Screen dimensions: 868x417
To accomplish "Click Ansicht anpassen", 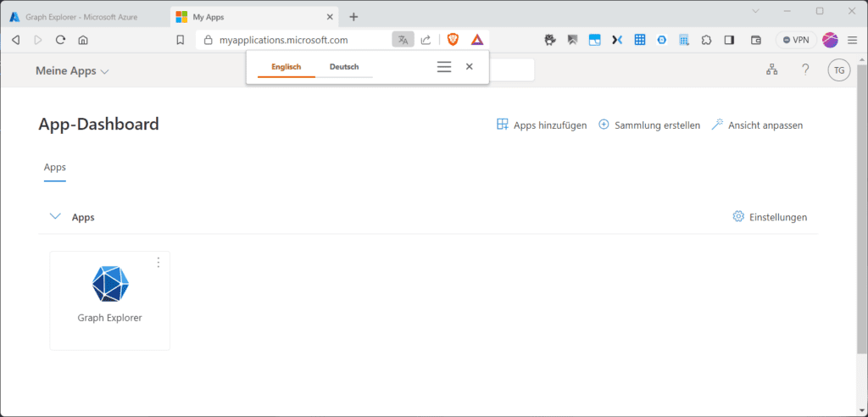I will pyautogui.click(x=757, y=125).
